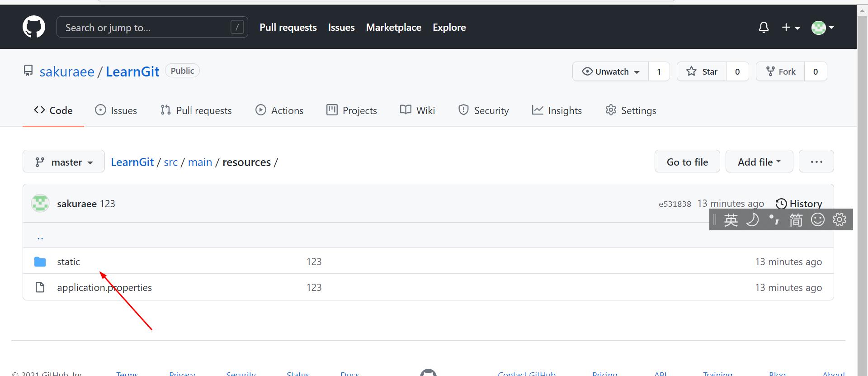The width and height of the screenshot is (868, 376).
Task: Click the GitHub Octocat logo
Action: pos(34,27)
